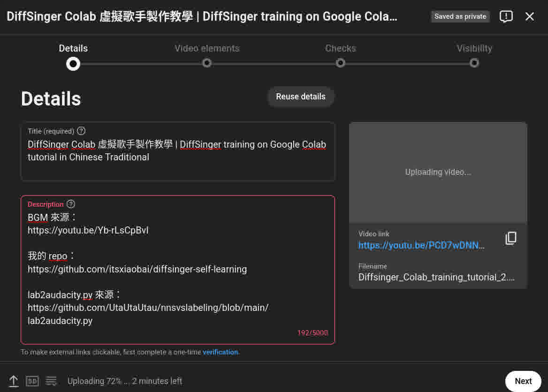
Task: Go to the Checks step
Action: 341,48
